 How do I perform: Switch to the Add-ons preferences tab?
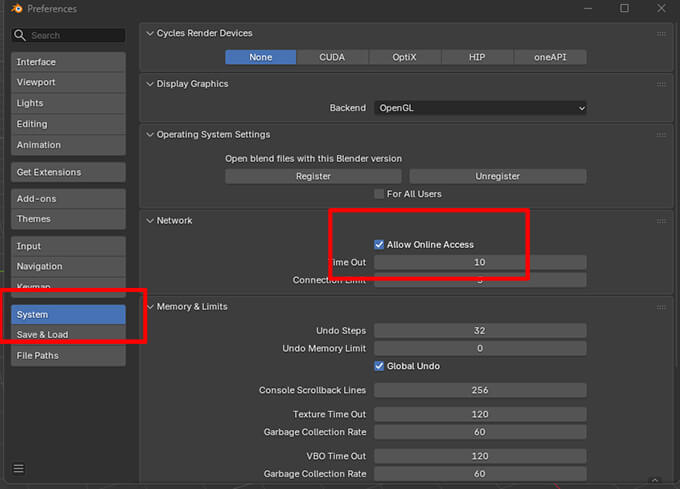tap(68, 199)
